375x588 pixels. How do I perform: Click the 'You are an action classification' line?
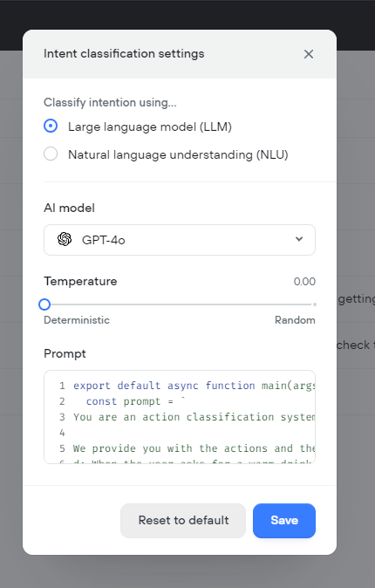(194, 417)
